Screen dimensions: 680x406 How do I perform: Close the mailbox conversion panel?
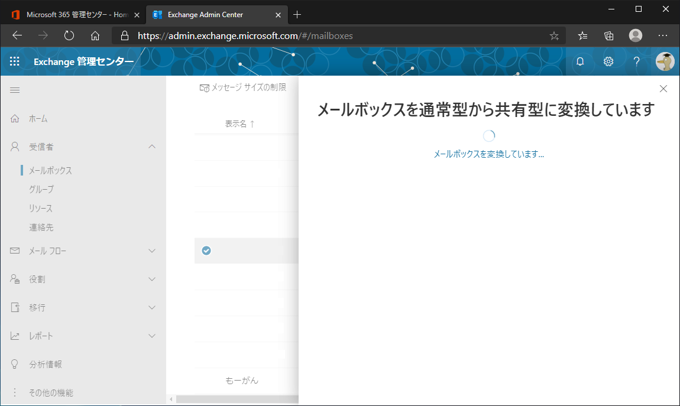click(663, 89)
